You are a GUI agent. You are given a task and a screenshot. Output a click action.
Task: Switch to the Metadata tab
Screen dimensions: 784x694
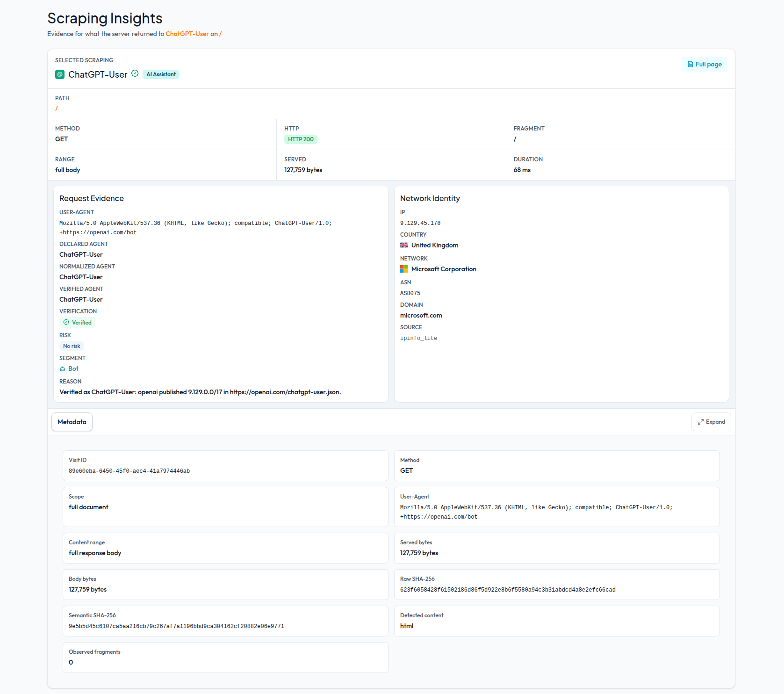(72, 422)
